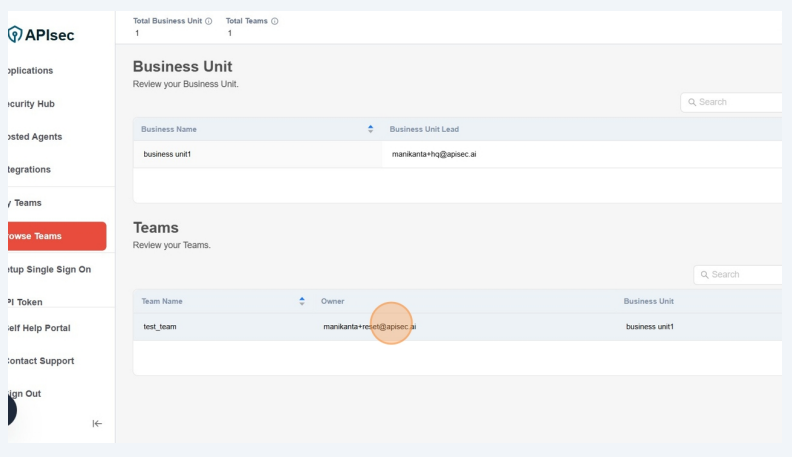Collapse the sidebar with arrow icon
Viewport: 792px width, 457px height.
97,423
